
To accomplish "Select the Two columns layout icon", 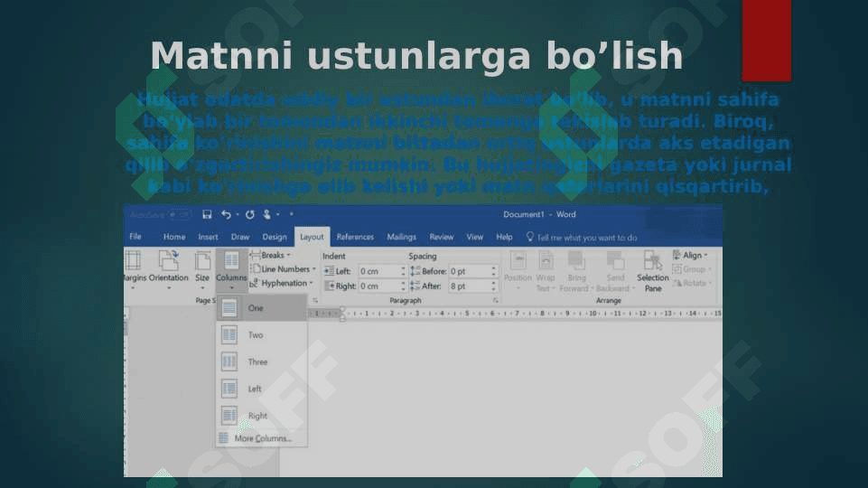I will pyautogui.click(x=230, y=334).
